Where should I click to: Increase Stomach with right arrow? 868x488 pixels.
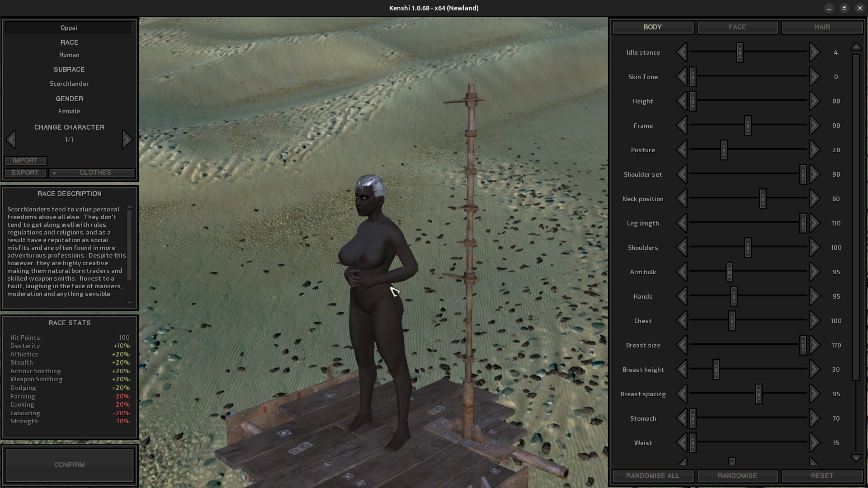814,418
